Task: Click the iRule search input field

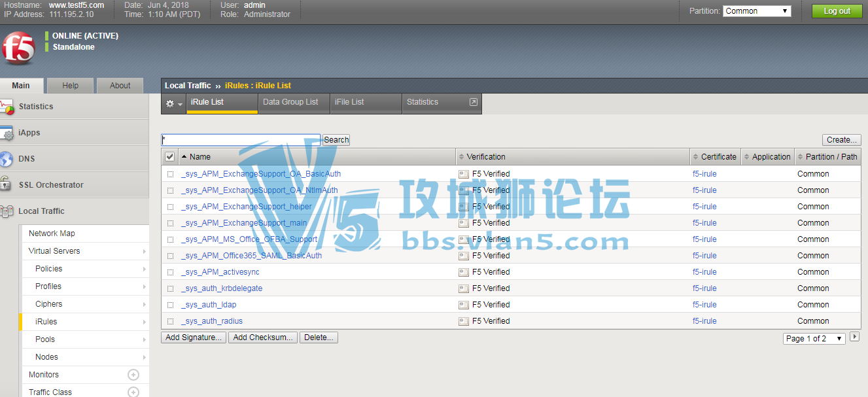Action: (241, 140)
